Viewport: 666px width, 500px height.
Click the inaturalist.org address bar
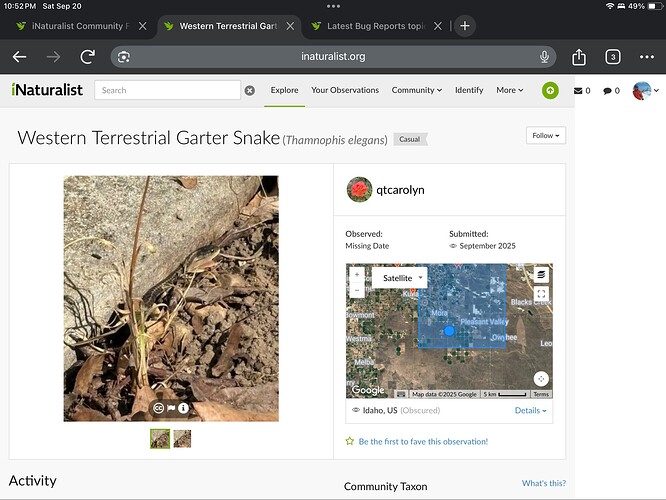point(333,56)
